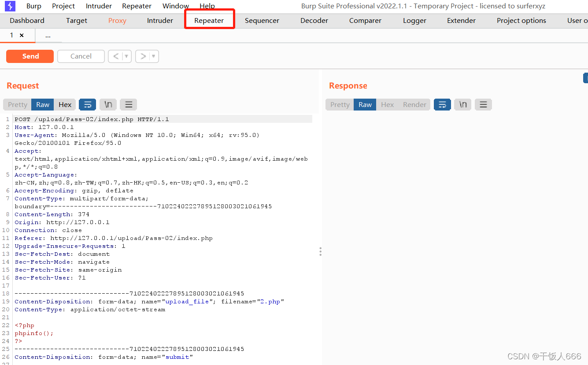The image size is (588, 365).
Task: Open the Project menu
Action: click(x=63, y=6)
